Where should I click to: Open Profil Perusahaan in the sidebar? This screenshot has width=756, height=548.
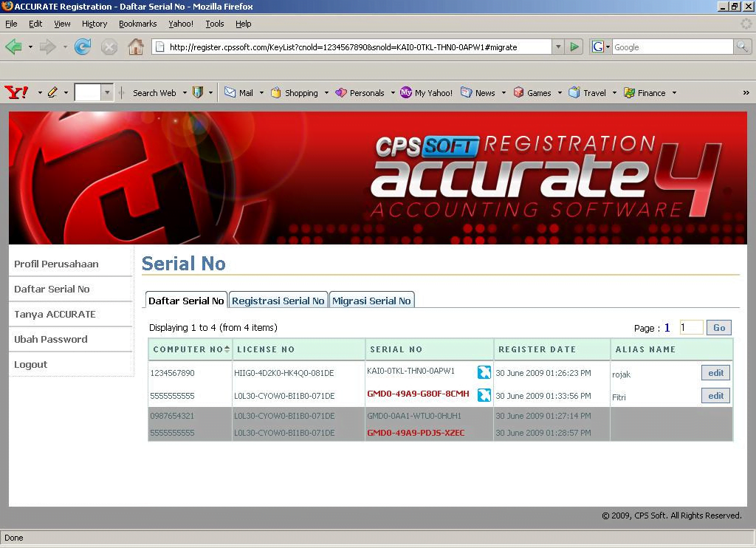click(x=56, y=264)
